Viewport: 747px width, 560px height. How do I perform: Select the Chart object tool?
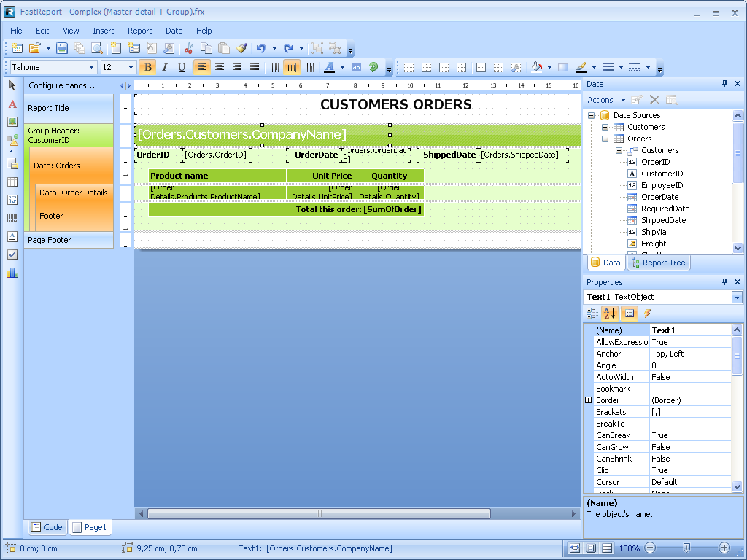pos(12,273)
